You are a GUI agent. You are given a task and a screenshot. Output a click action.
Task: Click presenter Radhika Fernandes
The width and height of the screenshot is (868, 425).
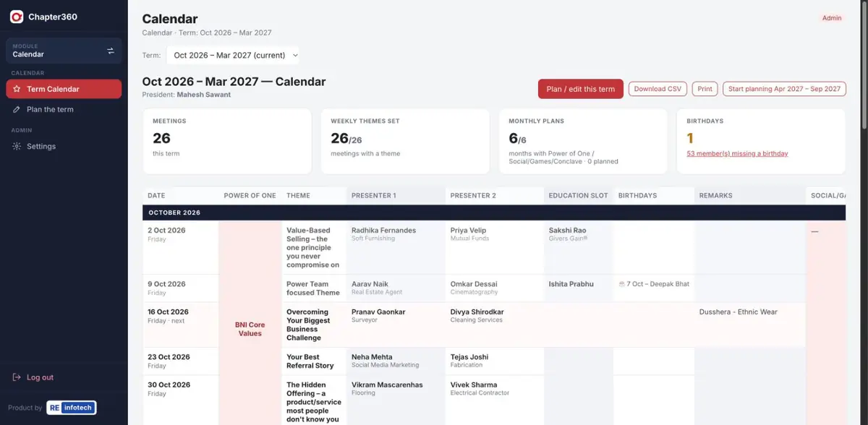point(383,231)
